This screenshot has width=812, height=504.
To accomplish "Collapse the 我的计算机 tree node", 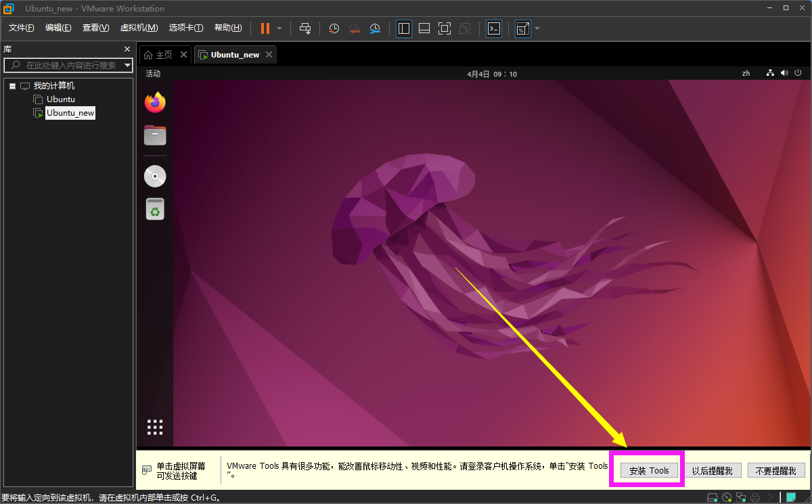I will [x=12, y=86].
